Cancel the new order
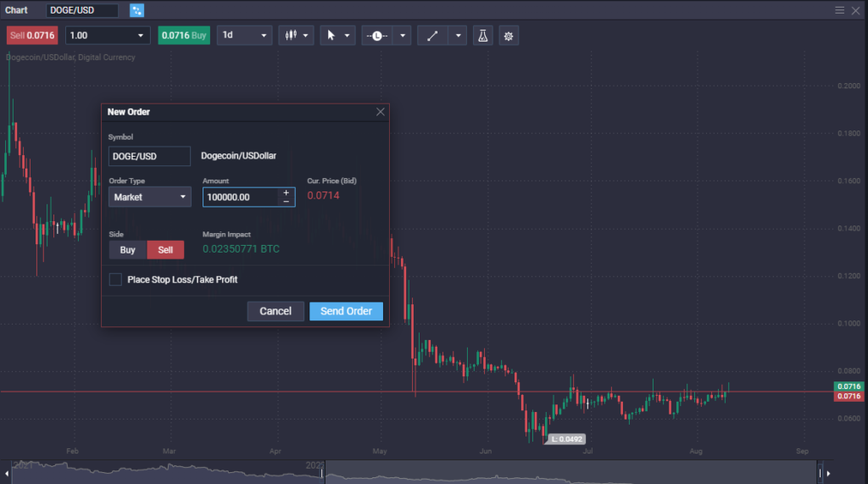Viewport: 868px width, 484px height. (275, 311)
